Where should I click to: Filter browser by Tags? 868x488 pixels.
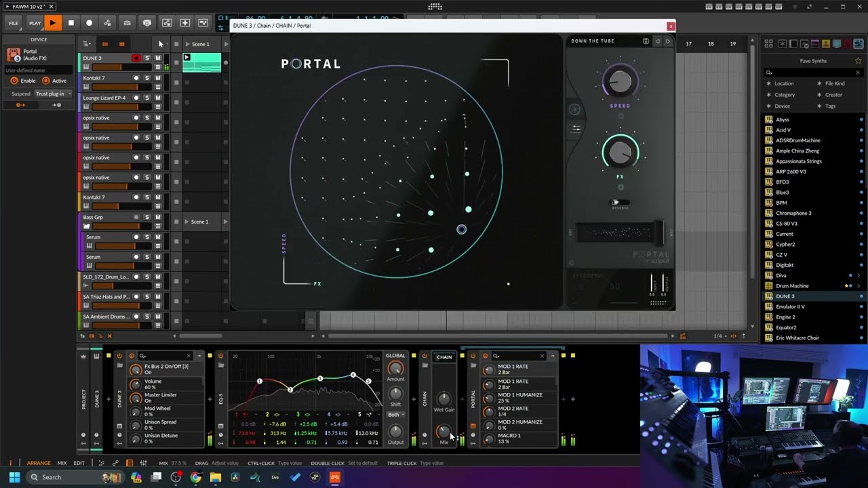tap(830, 106)
